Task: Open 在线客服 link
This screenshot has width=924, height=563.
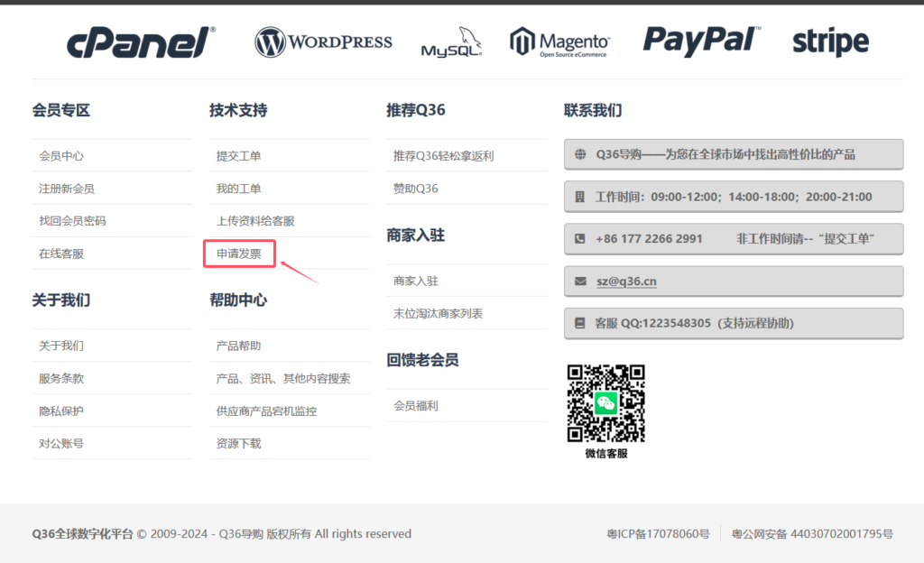Action: tap(61, 254)
